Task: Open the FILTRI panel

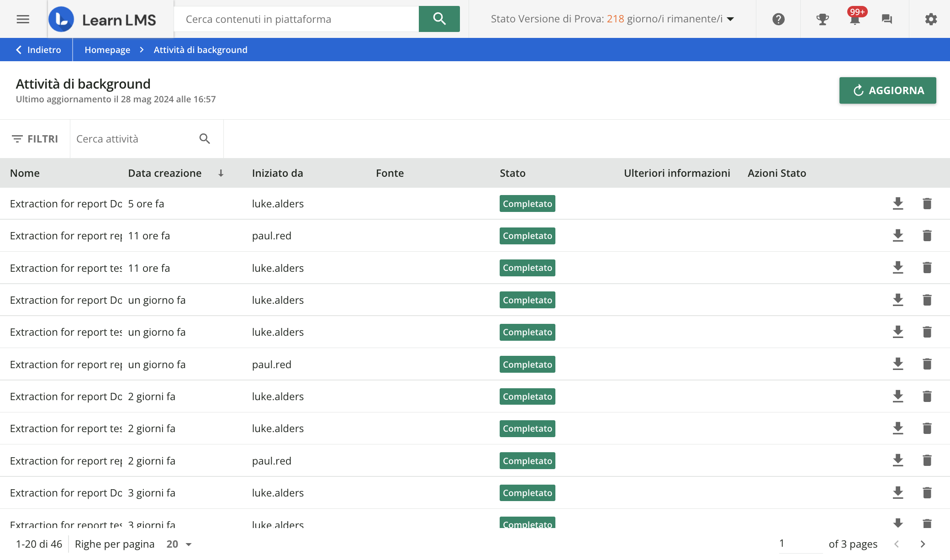Action: (35, 139)
